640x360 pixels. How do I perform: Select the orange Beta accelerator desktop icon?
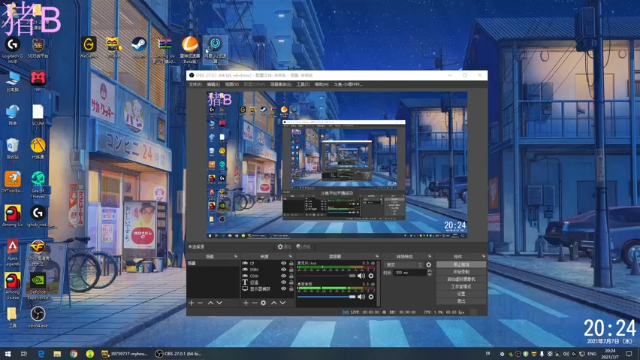[190, 49]
